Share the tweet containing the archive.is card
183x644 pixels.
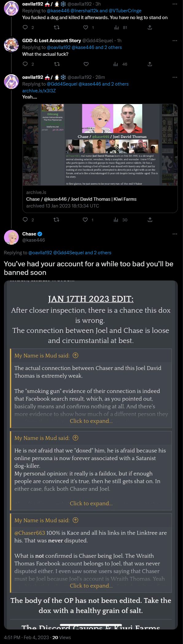tap(150, 219)
